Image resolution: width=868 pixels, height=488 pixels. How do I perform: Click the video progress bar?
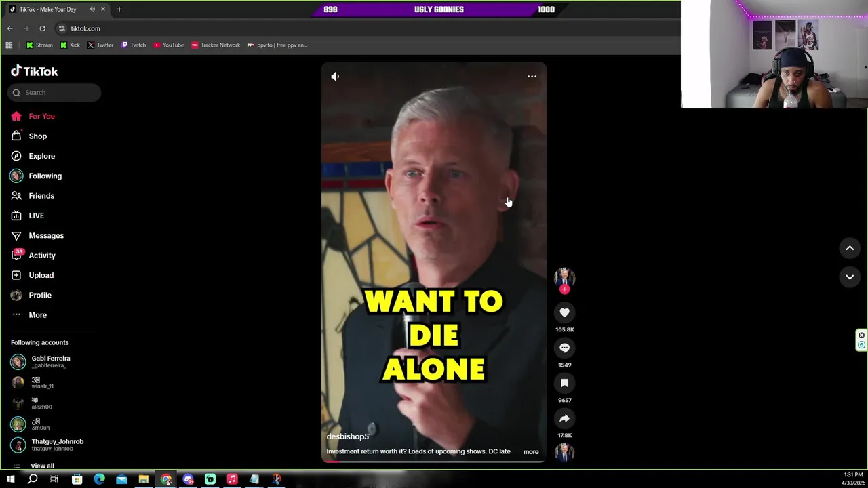tap(433, 462)
